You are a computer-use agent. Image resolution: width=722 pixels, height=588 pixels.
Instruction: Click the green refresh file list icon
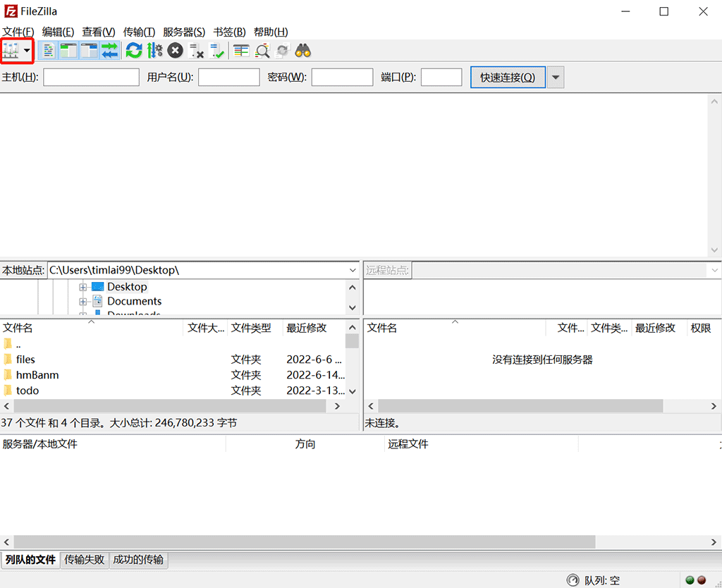pos(134,51)
